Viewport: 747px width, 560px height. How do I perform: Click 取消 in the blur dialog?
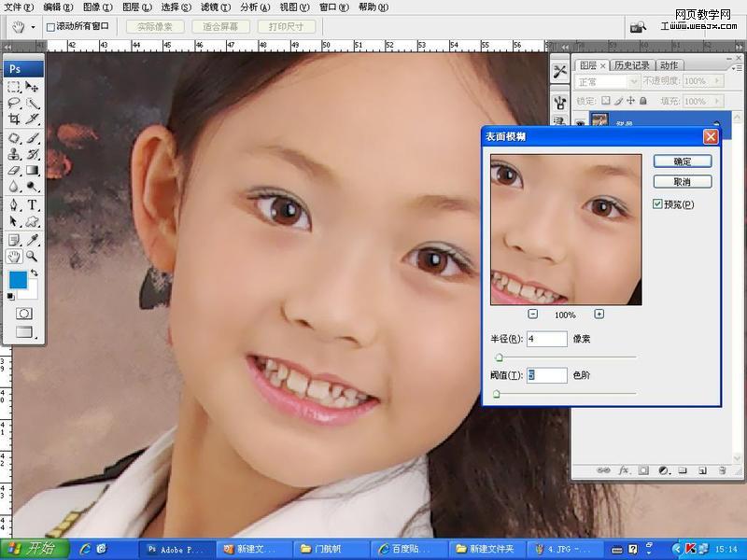pyautogui.click(x=682, y=182)
